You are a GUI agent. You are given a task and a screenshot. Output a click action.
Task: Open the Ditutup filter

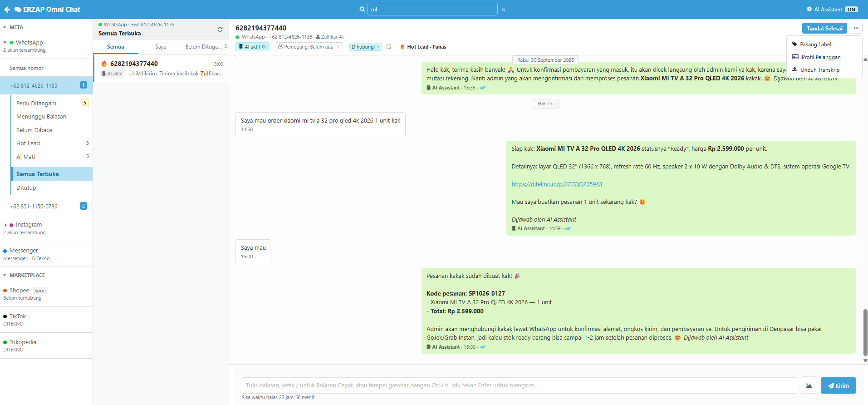coord(52,188)
